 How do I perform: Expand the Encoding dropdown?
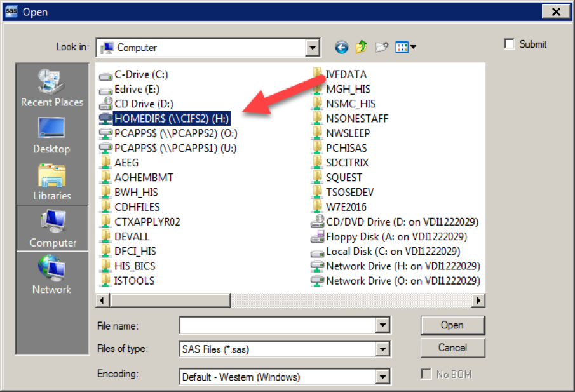coord(382,377)
